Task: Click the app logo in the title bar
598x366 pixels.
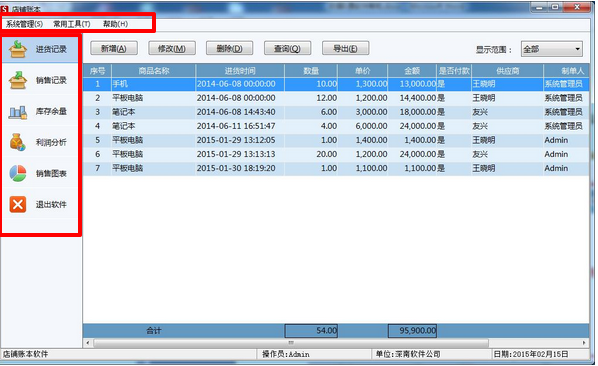Action: (x=5, y=8)
